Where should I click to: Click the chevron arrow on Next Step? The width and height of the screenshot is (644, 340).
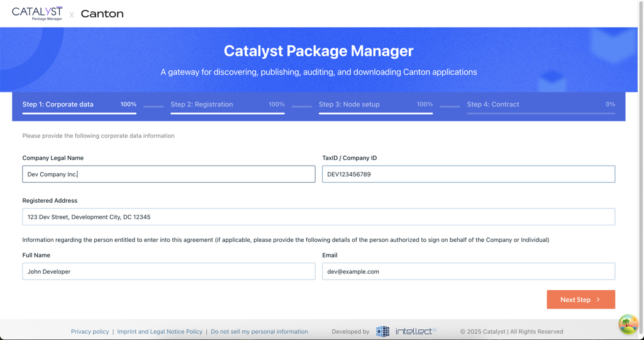(x=598, y=300)
